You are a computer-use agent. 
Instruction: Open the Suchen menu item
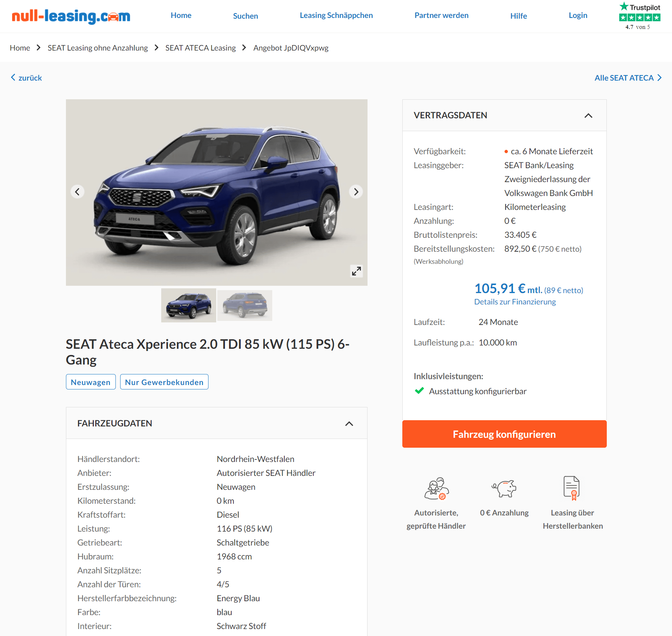point(245,16)
